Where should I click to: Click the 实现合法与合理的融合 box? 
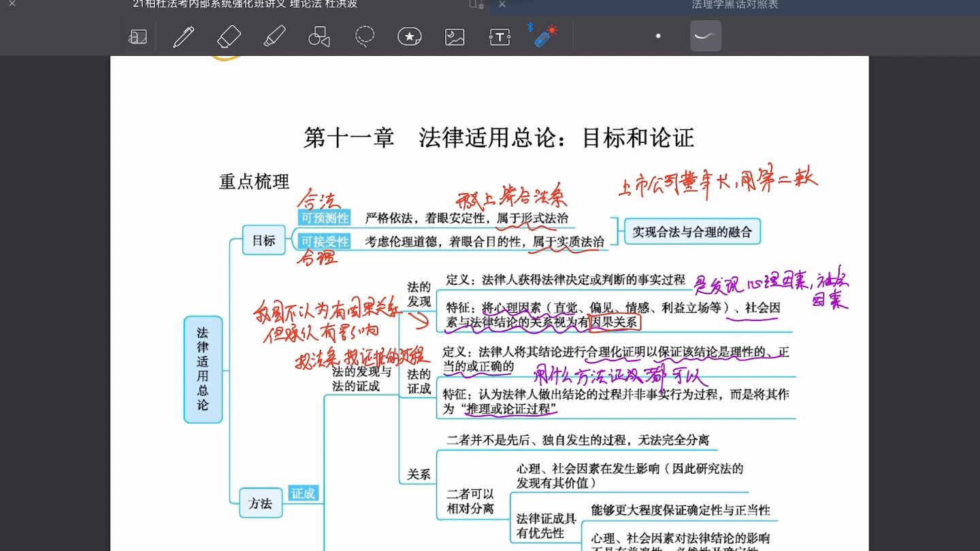click(692, 232)
